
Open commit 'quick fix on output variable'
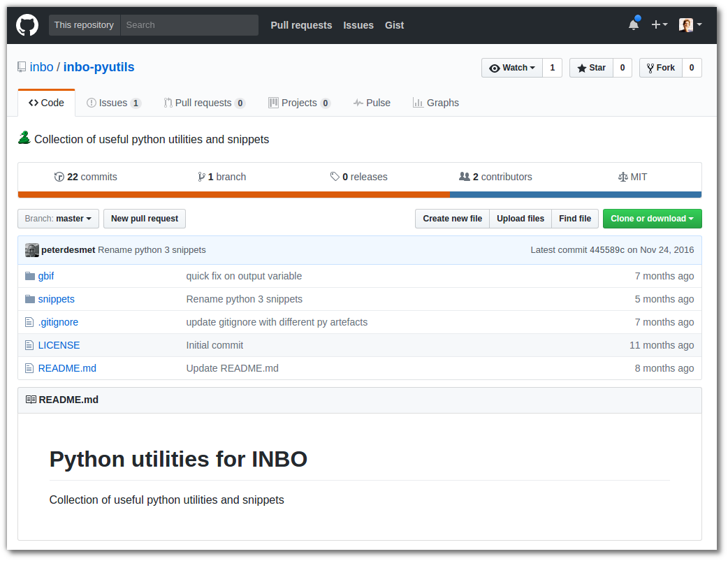tap(245, 277)
